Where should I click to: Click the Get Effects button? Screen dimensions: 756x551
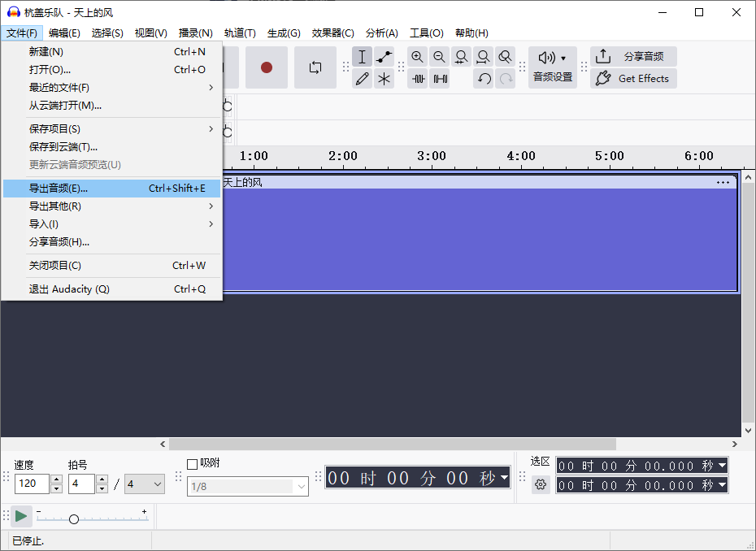[633, 78]
